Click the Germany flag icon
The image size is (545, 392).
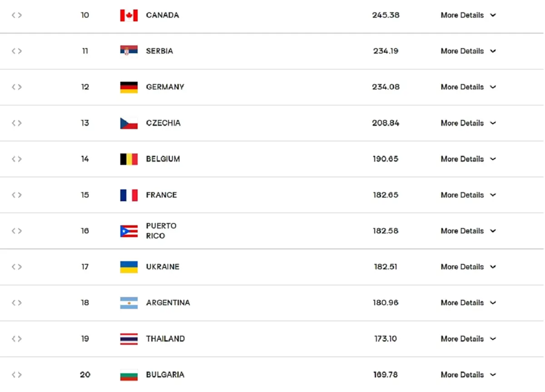coord(129,87)
